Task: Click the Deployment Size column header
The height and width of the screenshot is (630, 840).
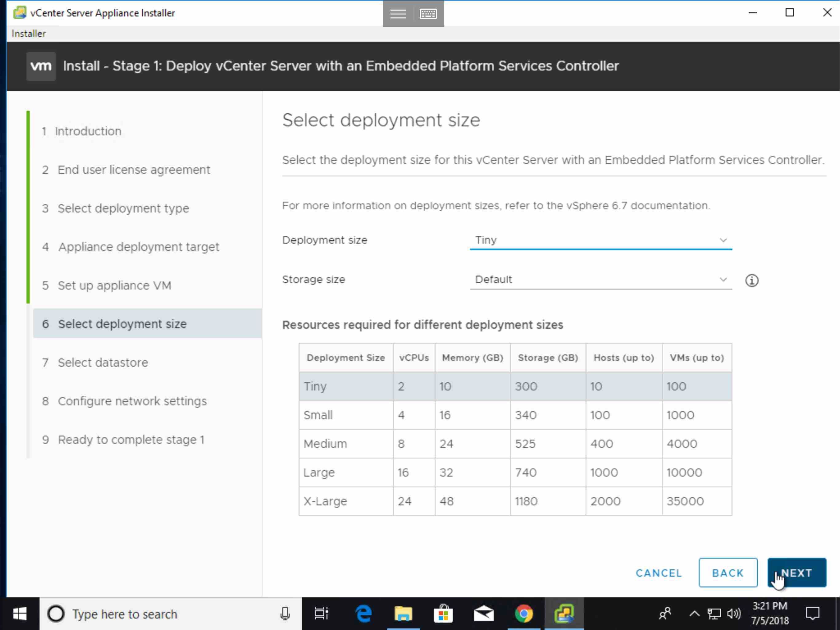Action: coord(346,357)
